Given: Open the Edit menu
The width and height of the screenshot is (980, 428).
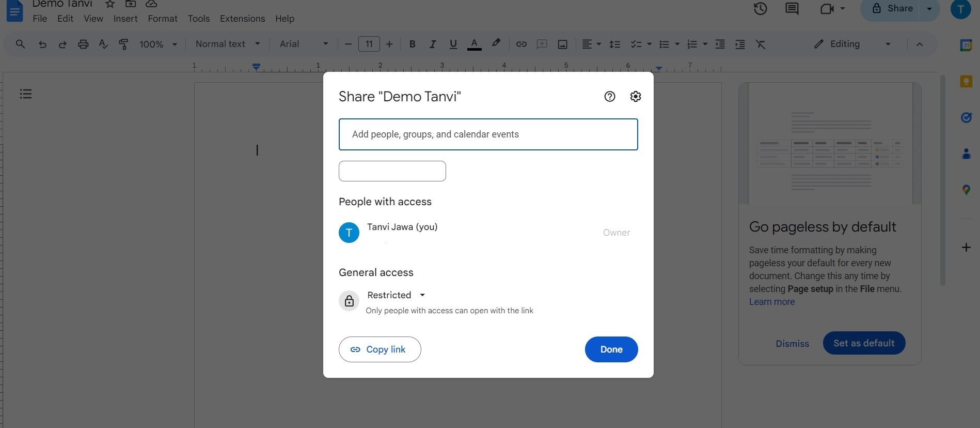Looking at the screenshot, I should tap(65, 19).
